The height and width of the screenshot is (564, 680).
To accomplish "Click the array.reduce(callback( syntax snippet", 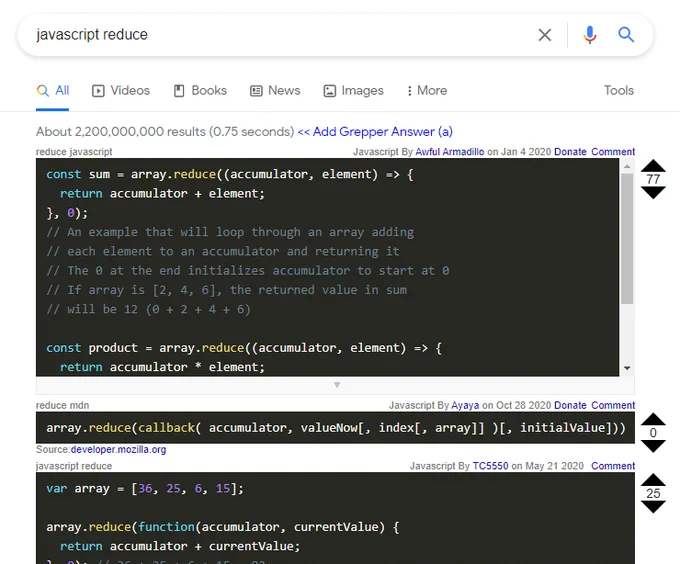I will click(336, 428).
